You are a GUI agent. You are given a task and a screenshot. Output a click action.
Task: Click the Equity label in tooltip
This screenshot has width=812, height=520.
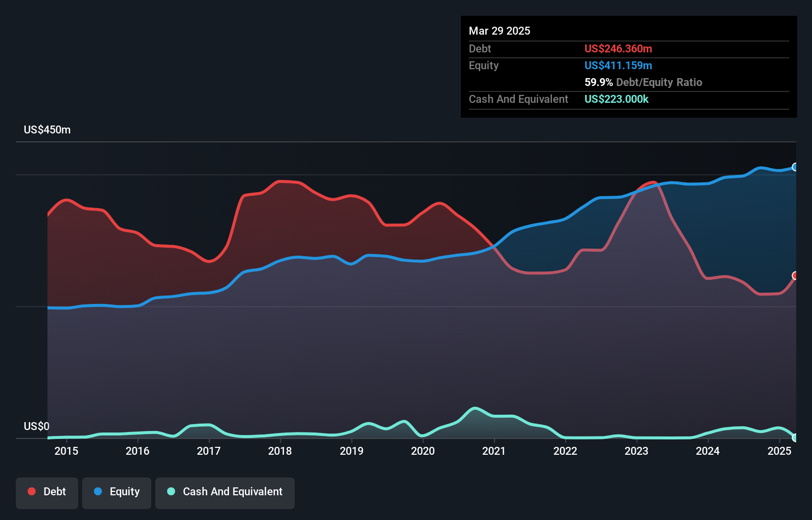pos(484,66)
